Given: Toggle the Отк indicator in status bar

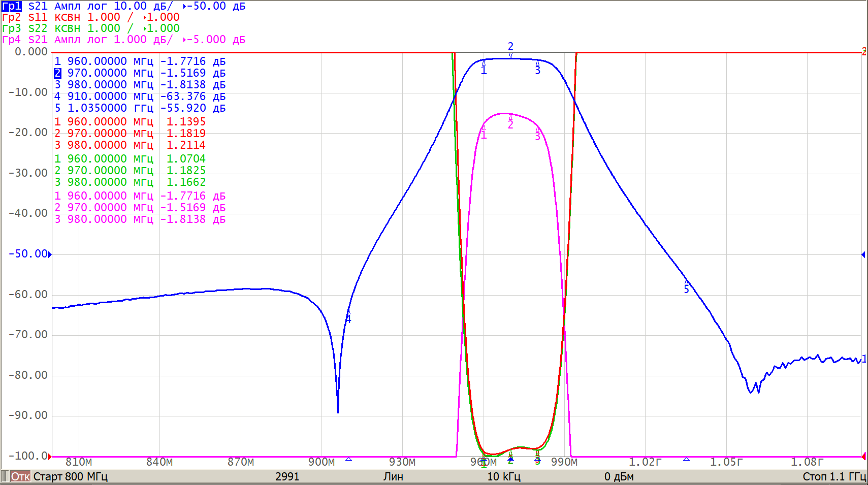Looking at the screenshot, I should (20, 476).
